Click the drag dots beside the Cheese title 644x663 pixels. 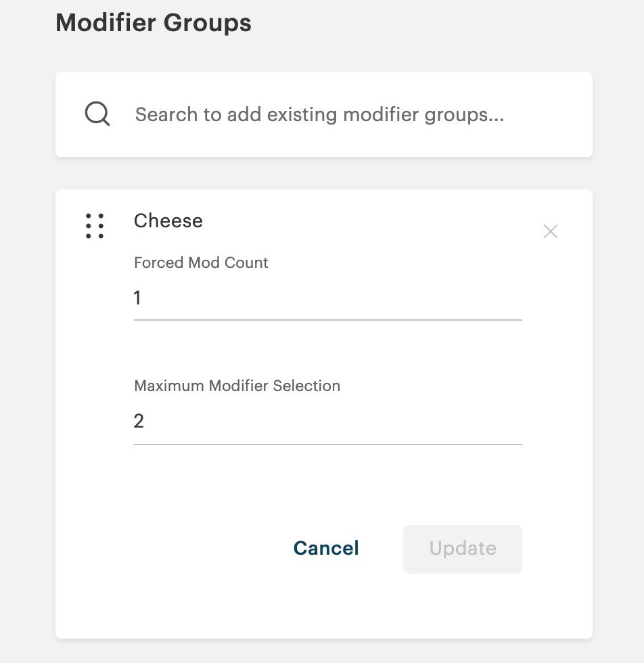pos(95,226)
